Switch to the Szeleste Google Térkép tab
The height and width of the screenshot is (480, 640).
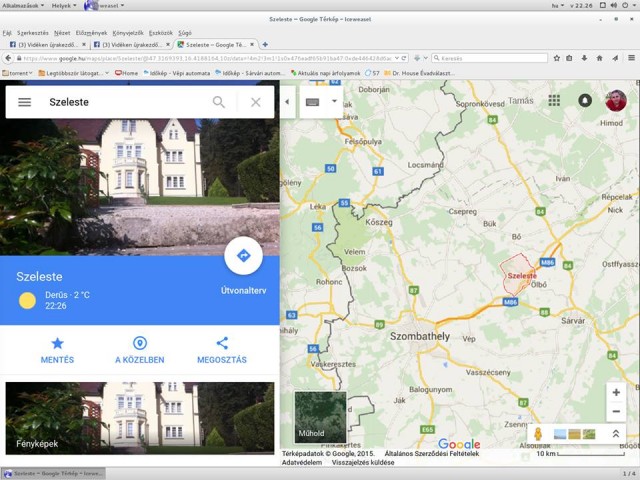click(216, 44)
